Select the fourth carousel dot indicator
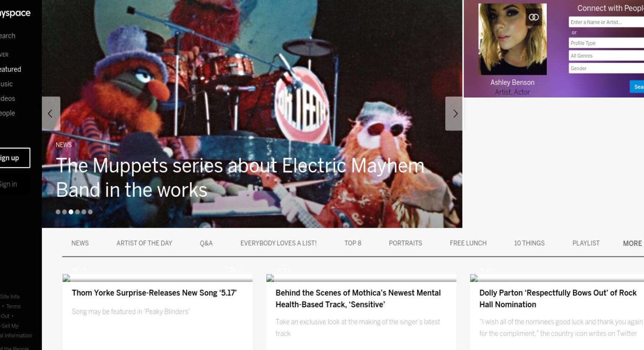The image size is (644, 350). (77, 212)
